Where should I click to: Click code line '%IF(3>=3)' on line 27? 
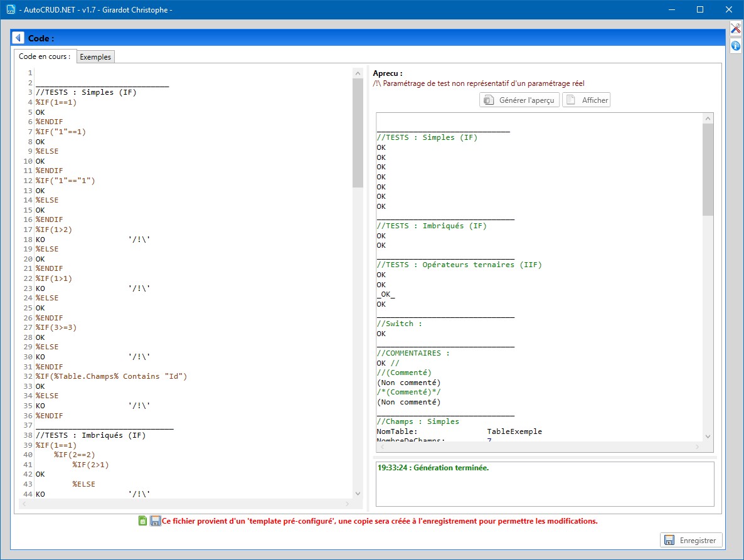pos(56,327)
